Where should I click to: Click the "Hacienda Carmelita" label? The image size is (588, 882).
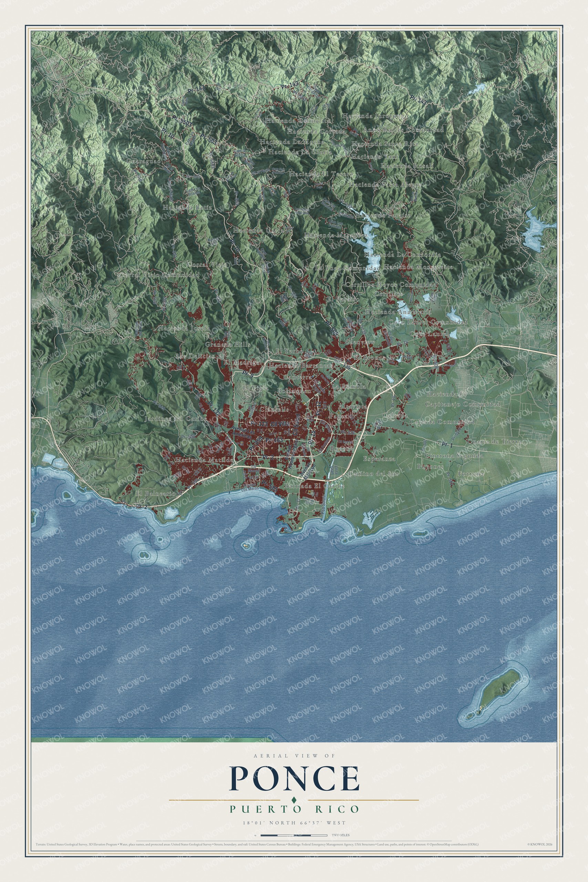click(x=298, y=121)
